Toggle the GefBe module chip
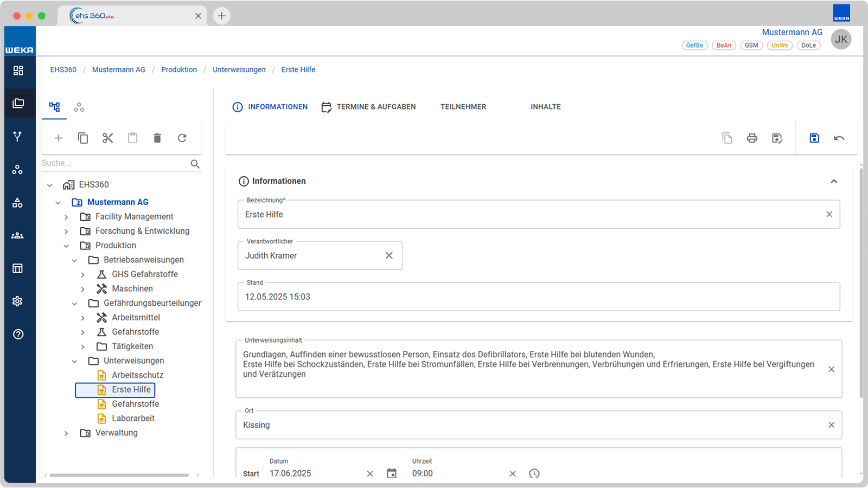Screen dimensions: 868x488 694,46
